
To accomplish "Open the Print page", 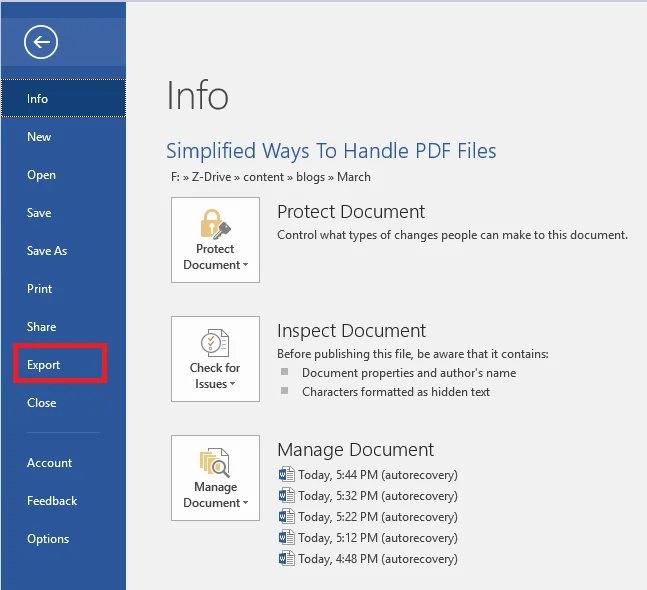I will [40, 289].
